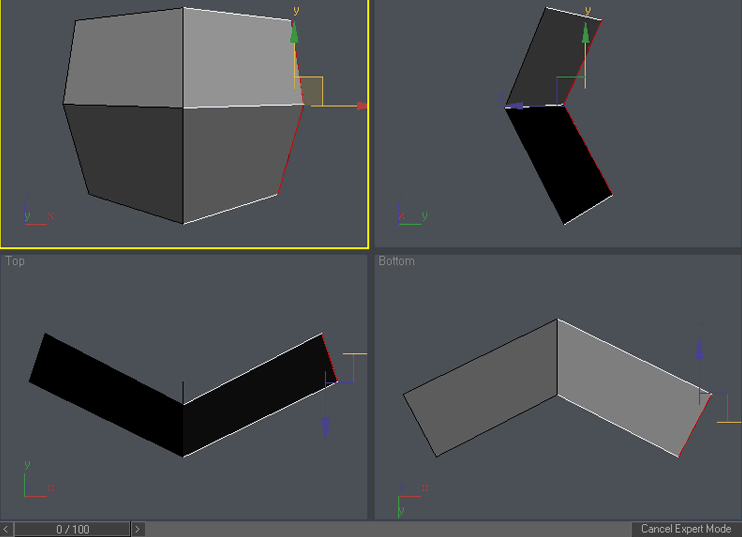This screenshot has width=742, height=537.
Task: Click the time slider previous frame arrow
Action: click(x=7, y=529)
